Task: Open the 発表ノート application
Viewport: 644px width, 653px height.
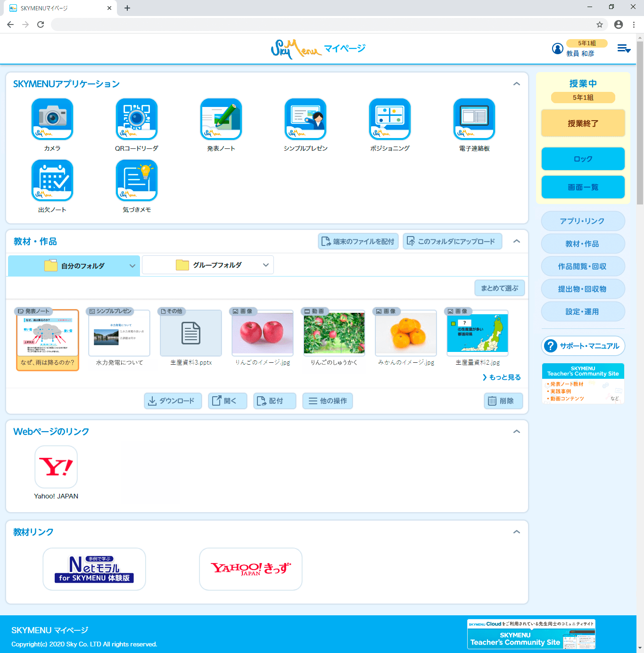Action: [221, 119]
